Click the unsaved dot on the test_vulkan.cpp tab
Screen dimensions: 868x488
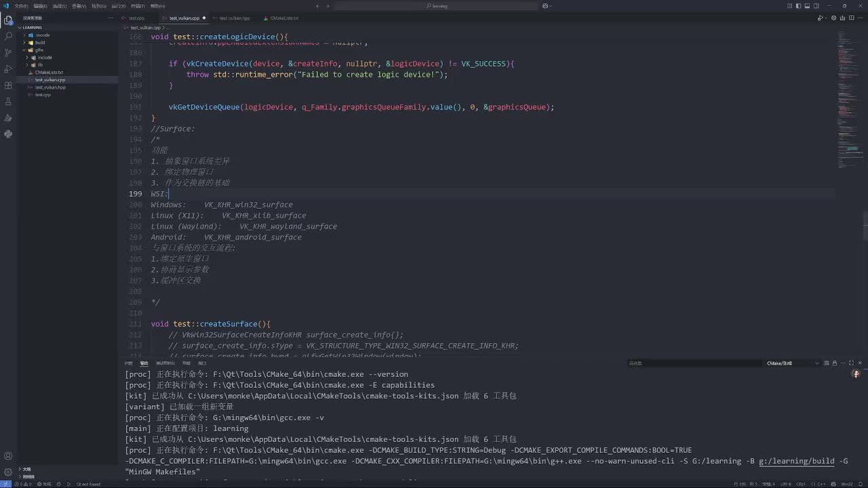[x=203, y=18]
